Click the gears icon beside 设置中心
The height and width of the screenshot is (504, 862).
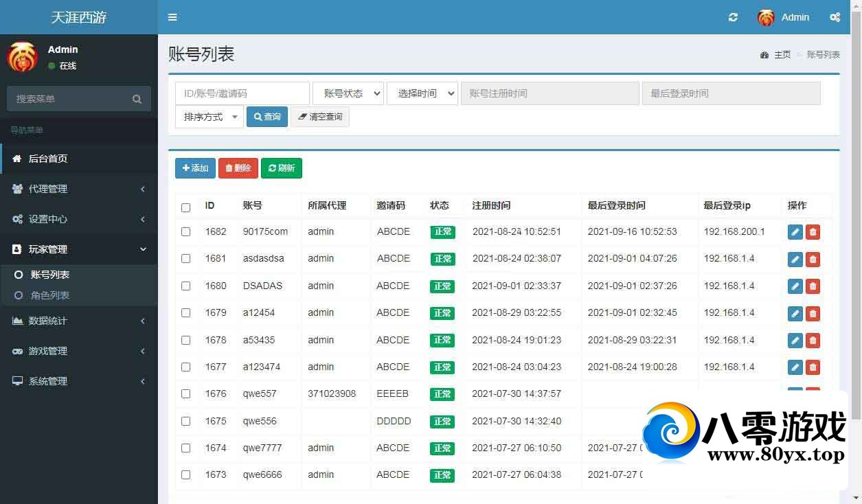tap(17, 219)
